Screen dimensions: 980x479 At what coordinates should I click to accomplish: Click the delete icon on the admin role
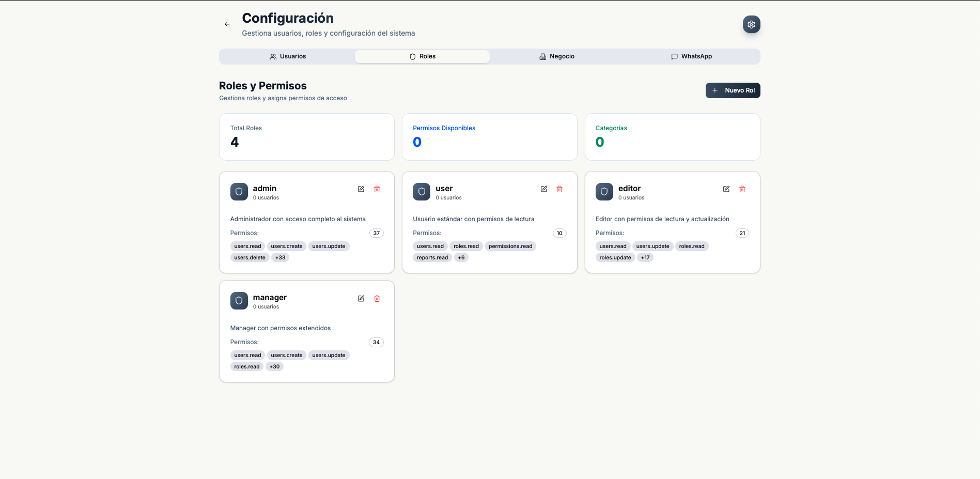tap(377, 189)
